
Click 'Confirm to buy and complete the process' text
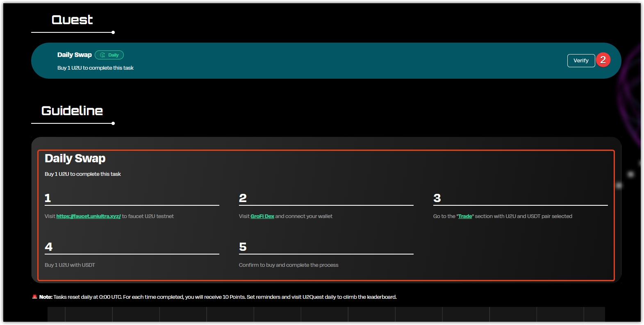(x=289, y=265)
